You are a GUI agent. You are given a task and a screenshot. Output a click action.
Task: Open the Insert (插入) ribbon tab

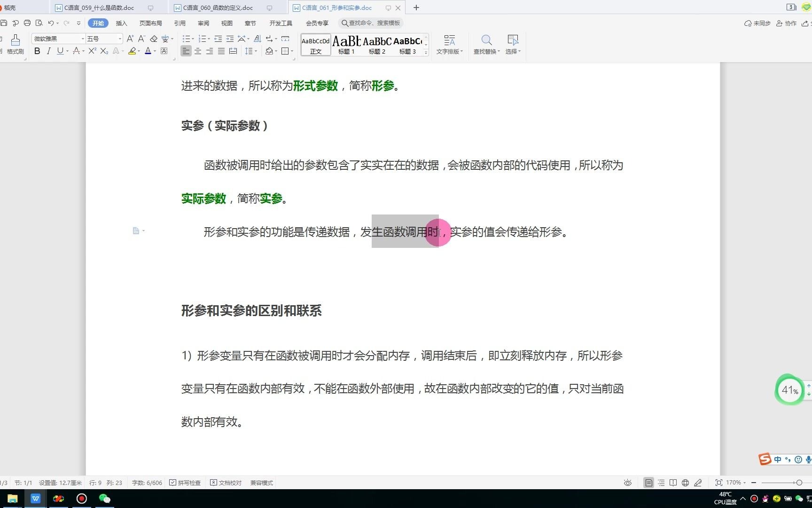121,23
